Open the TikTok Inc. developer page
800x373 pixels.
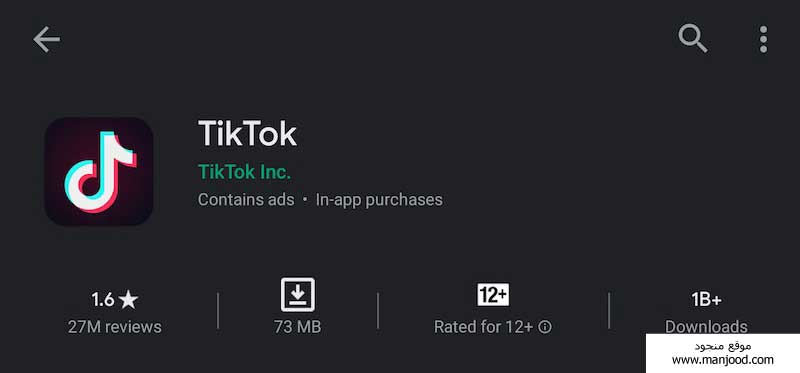[x=244, y=172]
